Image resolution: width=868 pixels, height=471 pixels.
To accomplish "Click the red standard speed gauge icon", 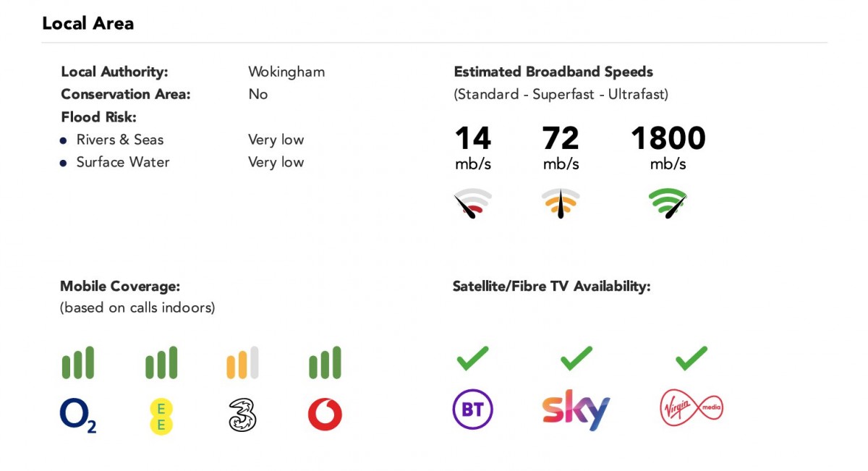I will [x=472, y=203].
